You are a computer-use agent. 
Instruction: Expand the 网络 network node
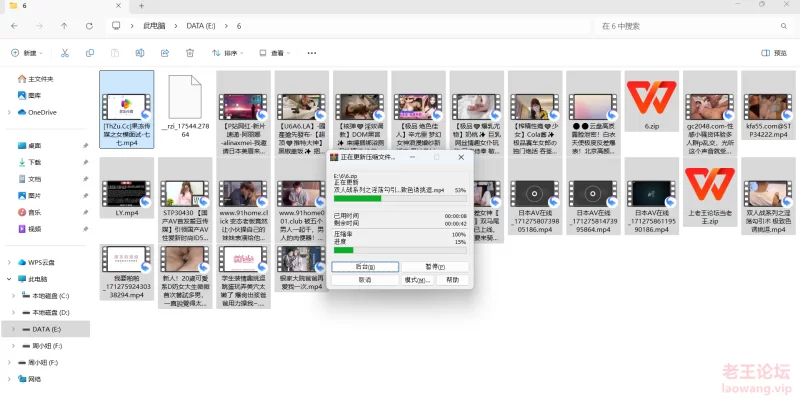[x=9, y=379]
